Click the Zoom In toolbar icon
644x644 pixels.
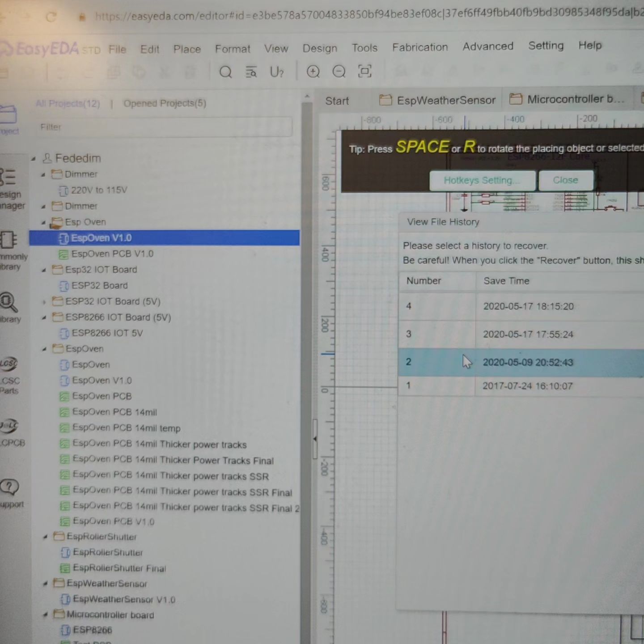[313, 72]
